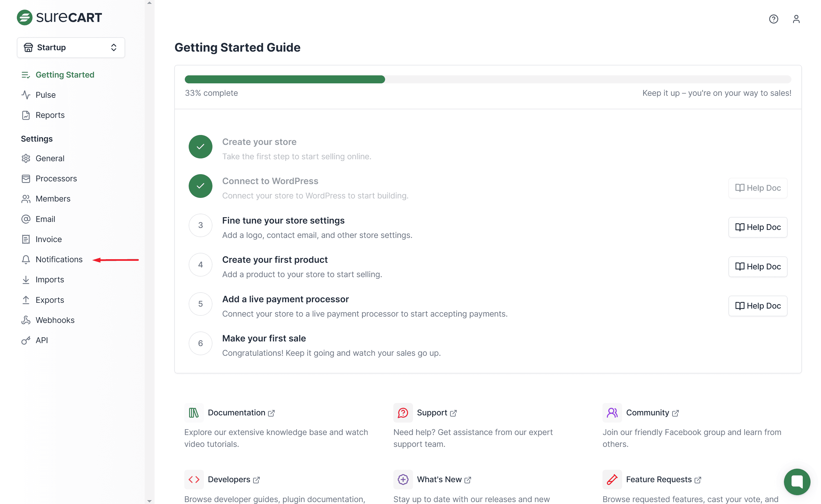
Task: Click the help question mark icon
Action: [773, 19]
